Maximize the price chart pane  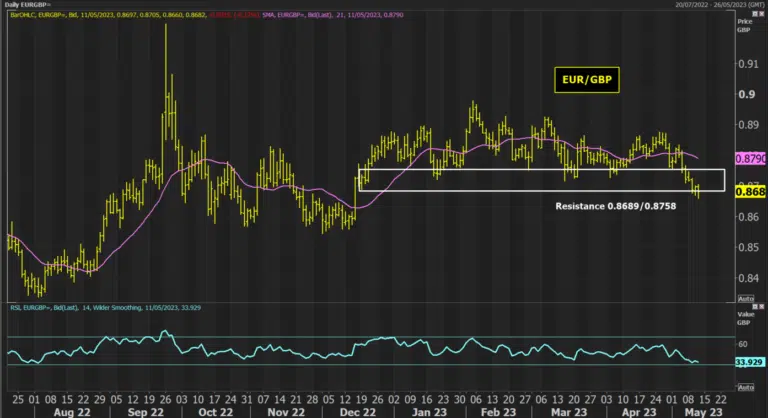pyautogui.click(x=755, y=14)
